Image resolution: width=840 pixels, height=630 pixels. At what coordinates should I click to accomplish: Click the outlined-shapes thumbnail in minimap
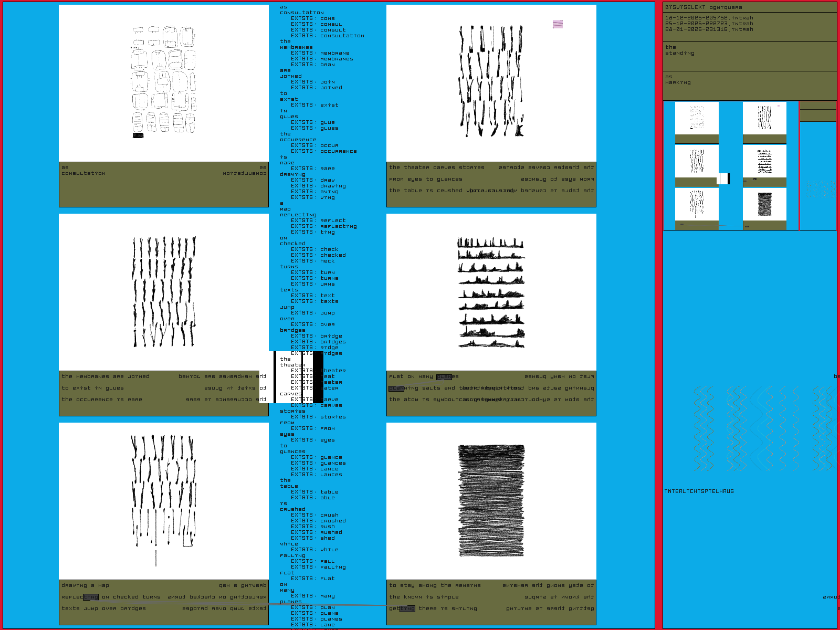[697, 118]
